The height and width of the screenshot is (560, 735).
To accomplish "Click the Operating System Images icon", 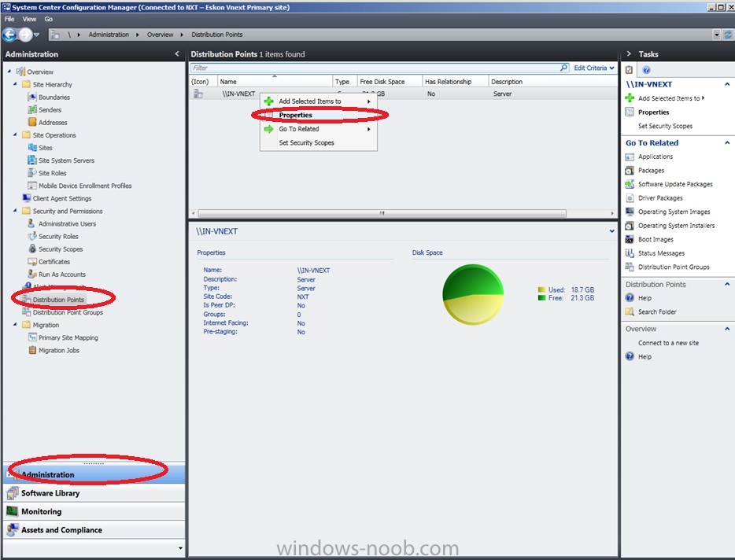I will pyautogui.click(x=630, y=212).
